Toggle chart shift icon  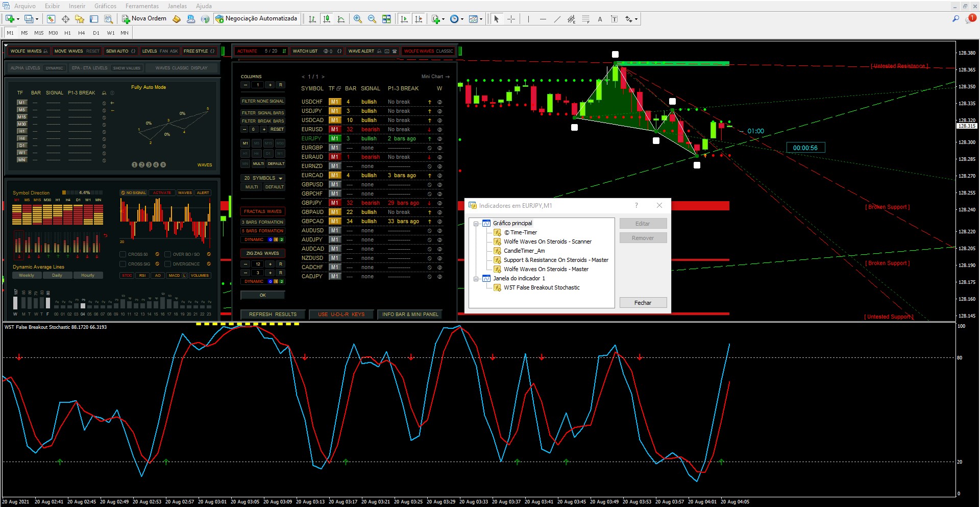point(419,19)
